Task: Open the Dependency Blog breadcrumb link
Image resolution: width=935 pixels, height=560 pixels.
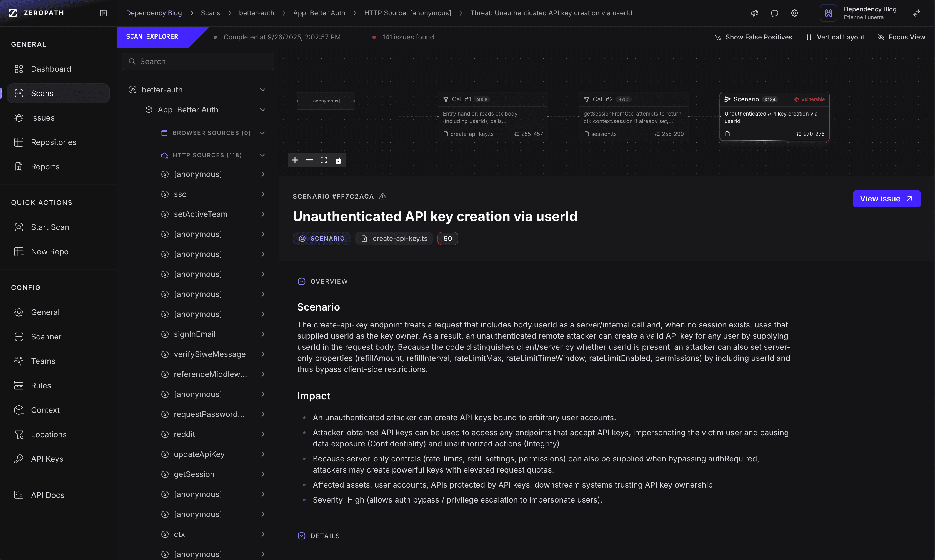Action: tap(154, 12)
